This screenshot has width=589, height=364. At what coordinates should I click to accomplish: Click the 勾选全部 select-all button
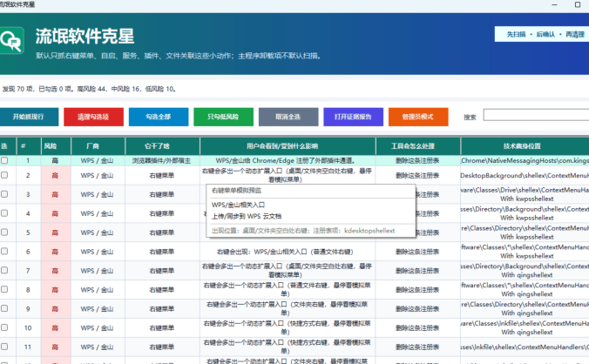tap(159, 117)
